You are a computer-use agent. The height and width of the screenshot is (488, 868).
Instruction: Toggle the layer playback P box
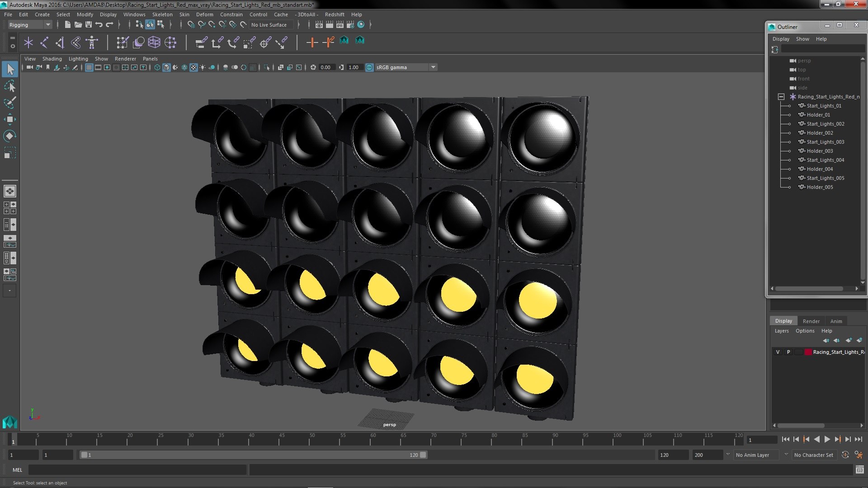click(788, 352)
